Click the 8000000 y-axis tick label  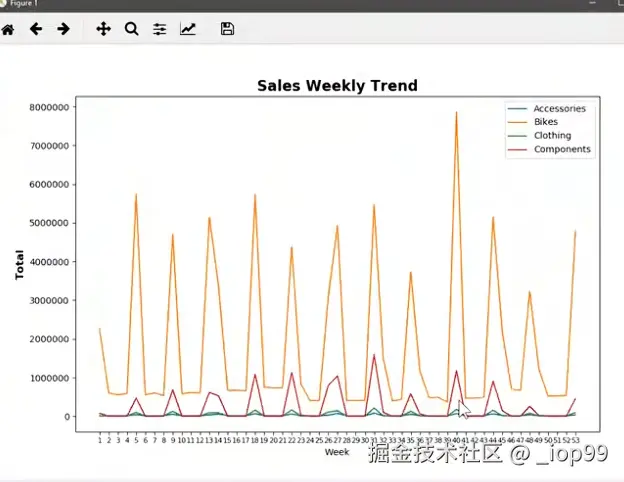49,107
